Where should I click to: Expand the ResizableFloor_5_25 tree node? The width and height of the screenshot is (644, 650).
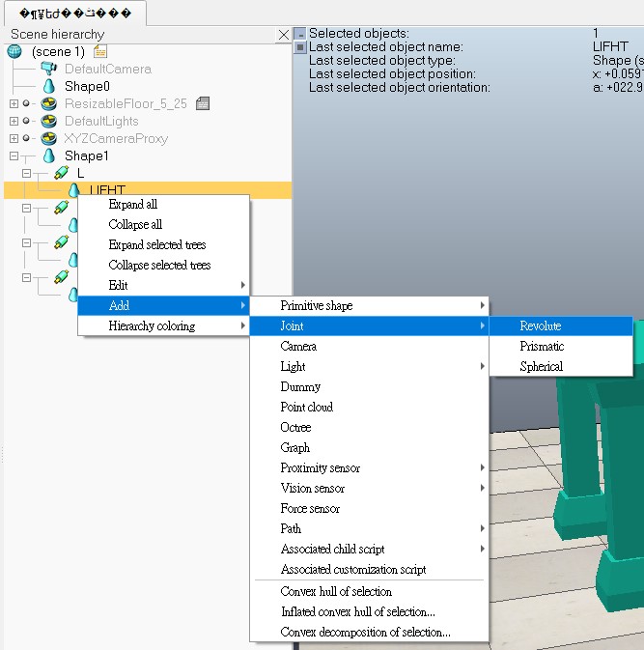pos(14,103)
